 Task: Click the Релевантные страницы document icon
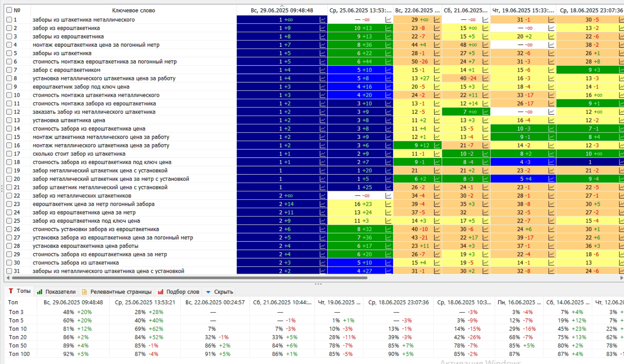[x=84, y=292]
